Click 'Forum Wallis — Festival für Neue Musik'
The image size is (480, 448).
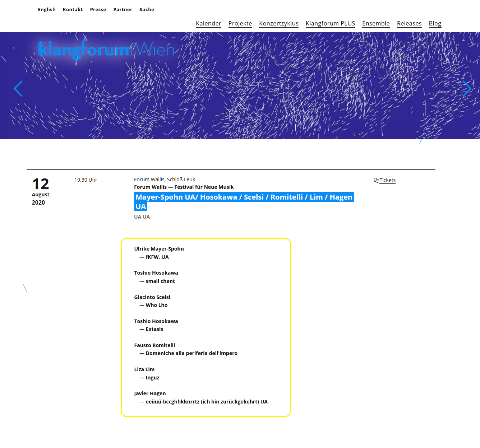(184, 187)
